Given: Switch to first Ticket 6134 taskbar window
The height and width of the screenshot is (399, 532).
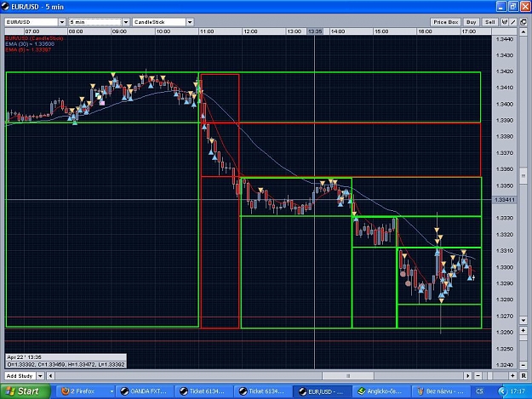Looking at the screenshot, I should (x=204, y=391).
